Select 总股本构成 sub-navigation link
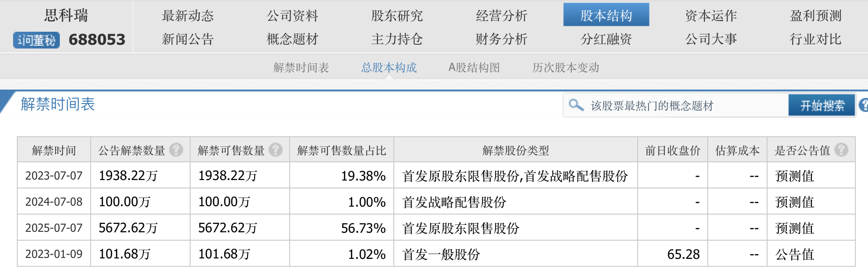Screen dimensions: 868x278 coord(389,68)
